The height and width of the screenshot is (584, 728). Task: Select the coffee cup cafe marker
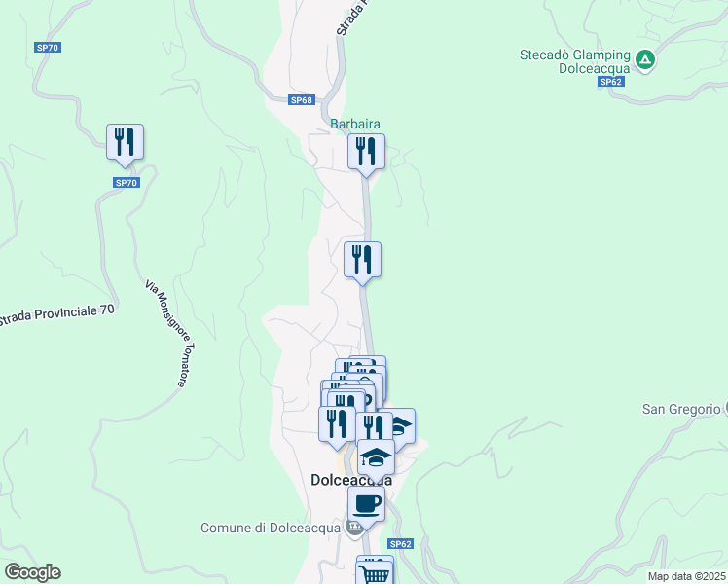pyautogui.click(x=366, y=506)
